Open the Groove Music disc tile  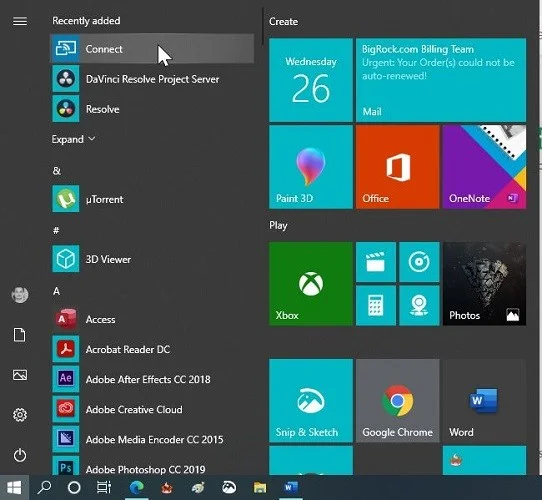tap(419, 262)
